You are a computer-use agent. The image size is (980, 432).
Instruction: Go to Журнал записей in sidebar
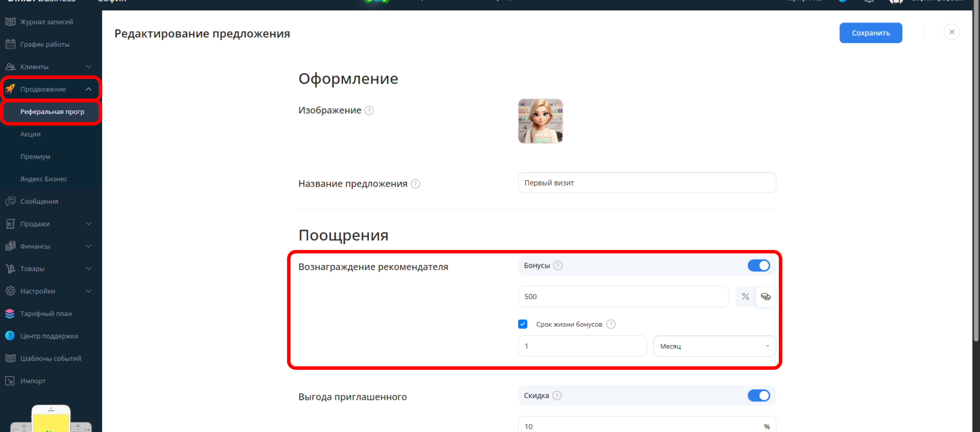pos(46,22)
